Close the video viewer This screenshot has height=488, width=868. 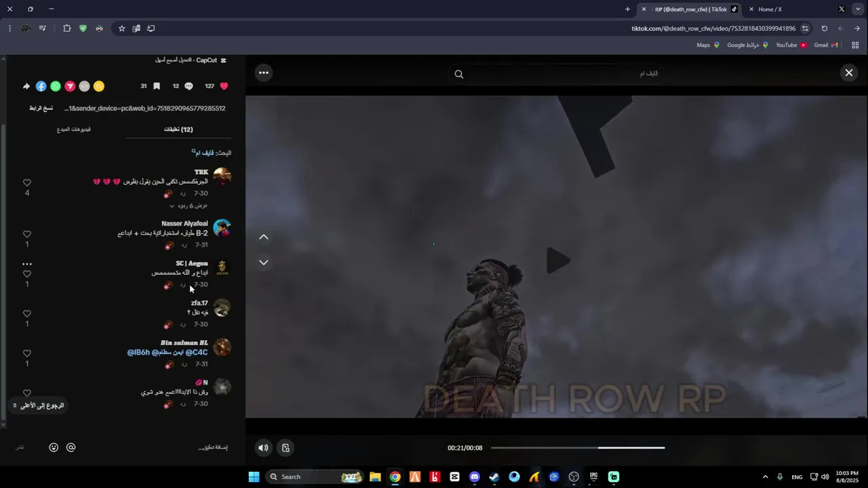[x=849, y=73]
